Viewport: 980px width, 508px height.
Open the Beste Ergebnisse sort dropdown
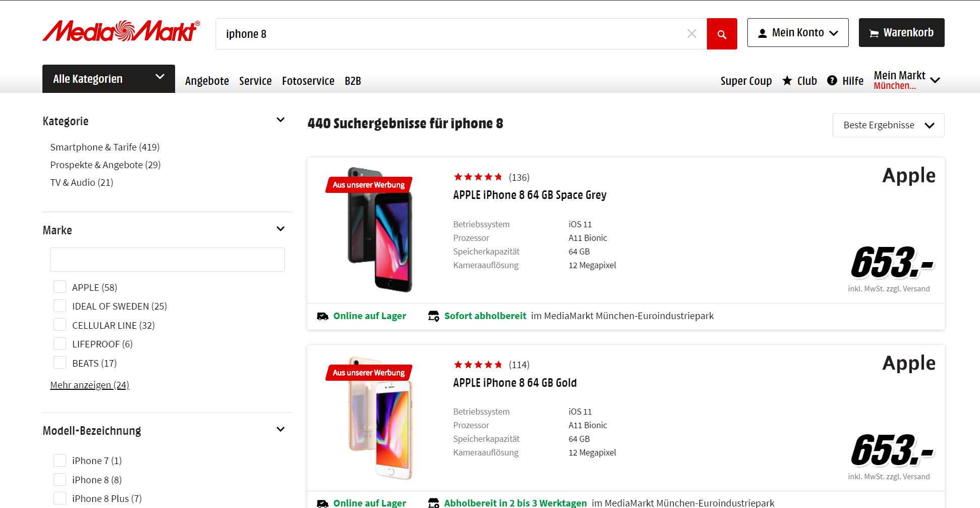(x=888, y=125)
